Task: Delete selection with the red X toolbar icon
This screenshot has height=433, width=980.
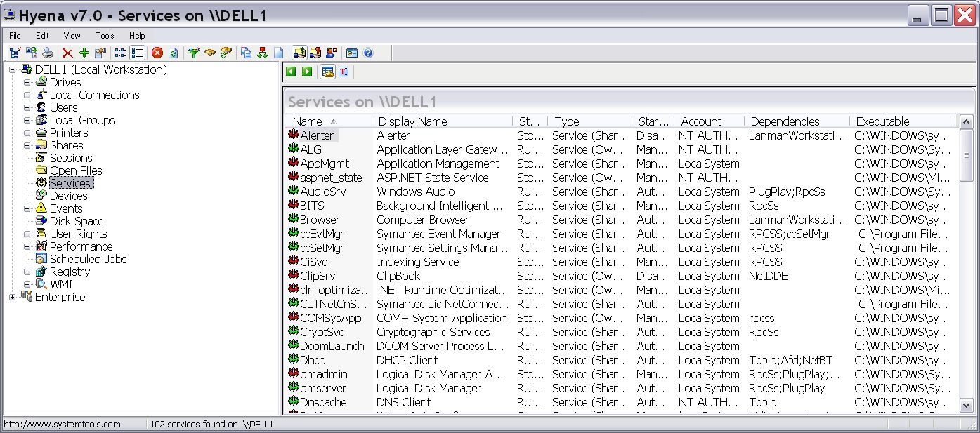Action: (x=67, y=53)
